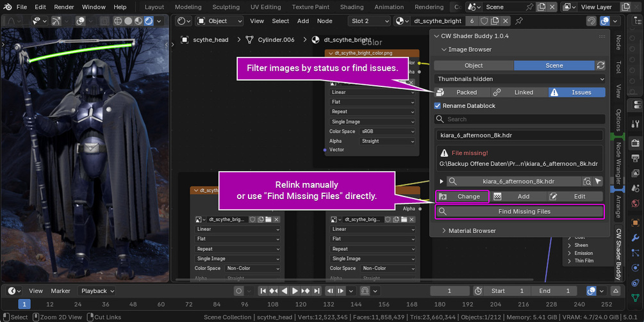
Task: Play the animation in reverse
Action: 285,291
